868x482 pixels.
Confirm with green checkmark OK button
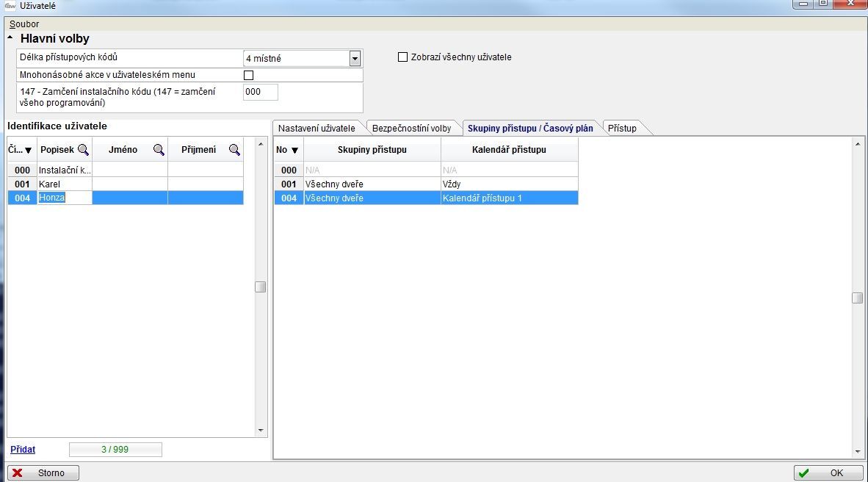828,473
